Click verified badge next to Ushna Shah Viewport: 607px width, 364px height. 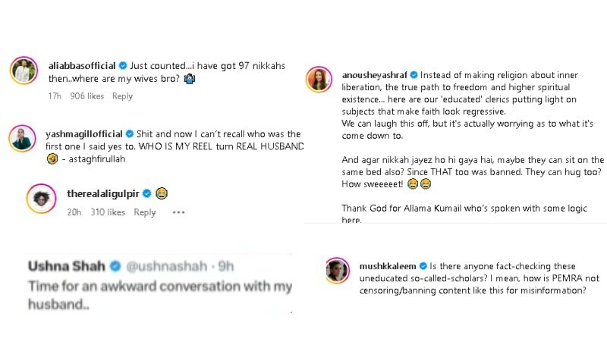click(x=116, y=266)
